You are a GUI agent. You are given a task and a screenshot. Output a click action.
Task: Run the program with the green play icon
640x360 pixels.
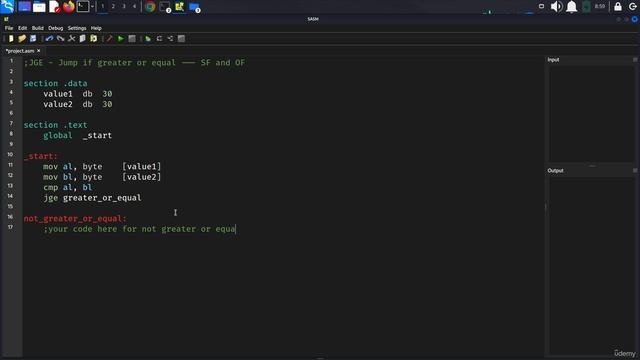[121, 38]
